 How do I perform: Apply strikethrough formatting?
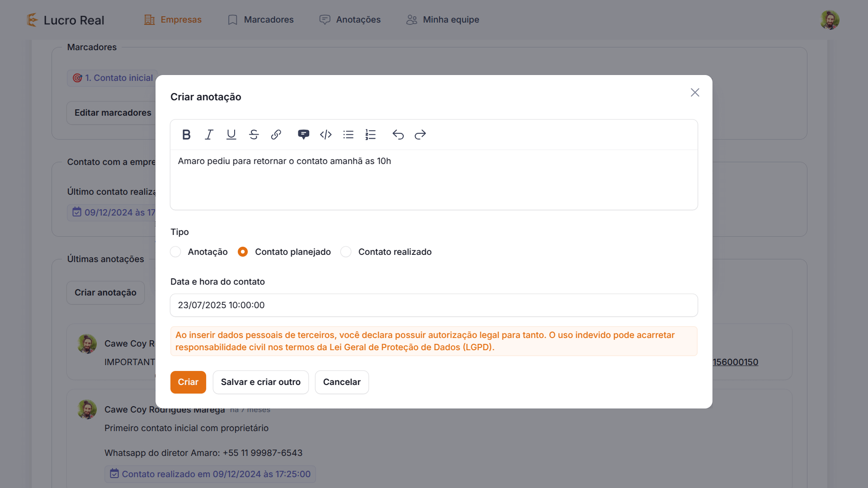pos(254,135)
